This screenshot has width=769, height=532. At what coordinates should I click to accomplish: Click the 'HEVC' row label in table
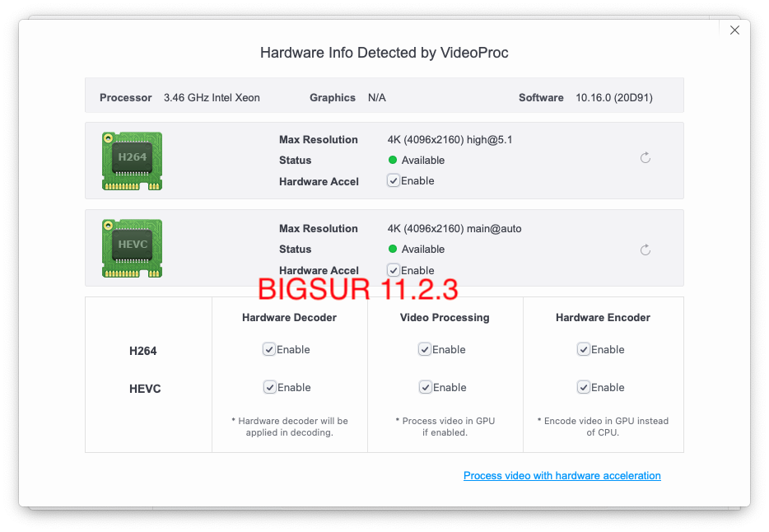(145, 389)
